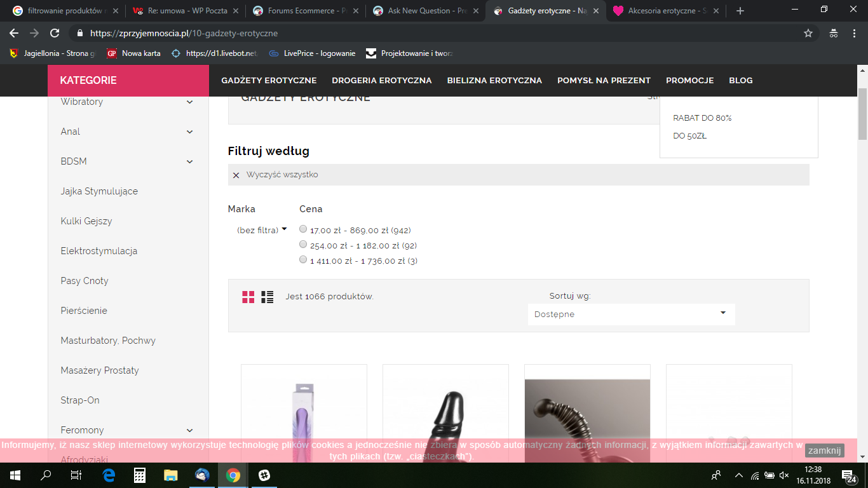This screenshot has height=488, width=868.
Task: Open the 'Nowa karta' bookmark
Action: pyautogui.click(x=134, y=53)
